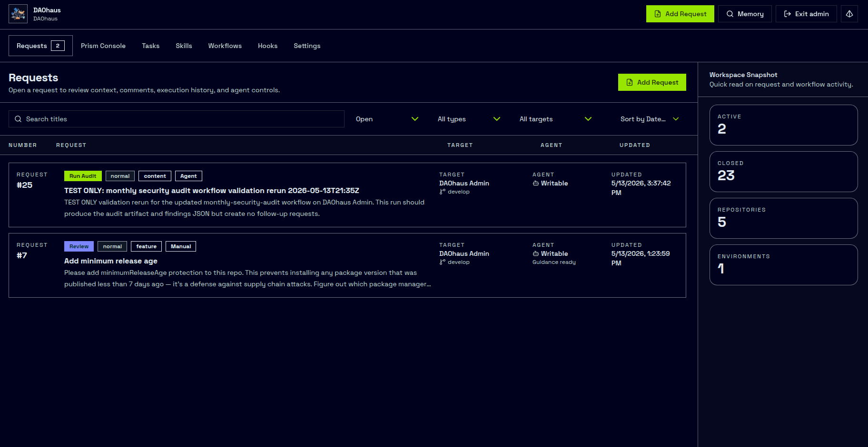
Task: Click request number #25
Action: pos(25,185)
